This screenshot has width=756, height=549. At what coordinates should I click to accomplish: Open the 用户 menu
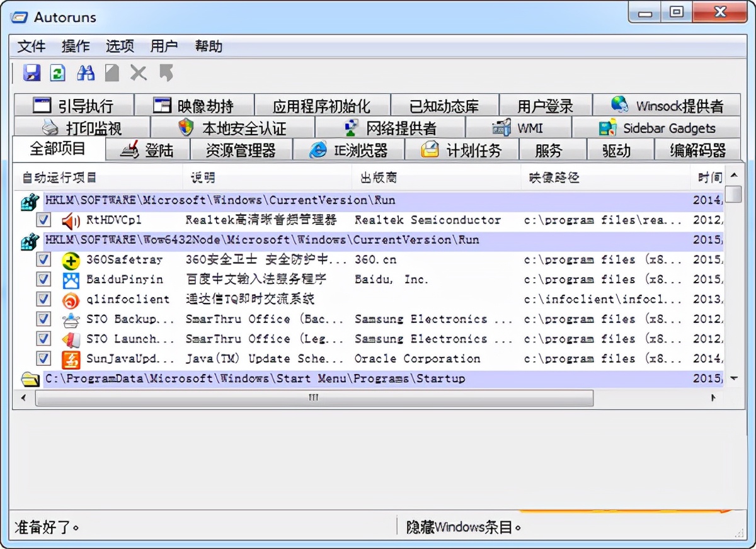[164, 47]
